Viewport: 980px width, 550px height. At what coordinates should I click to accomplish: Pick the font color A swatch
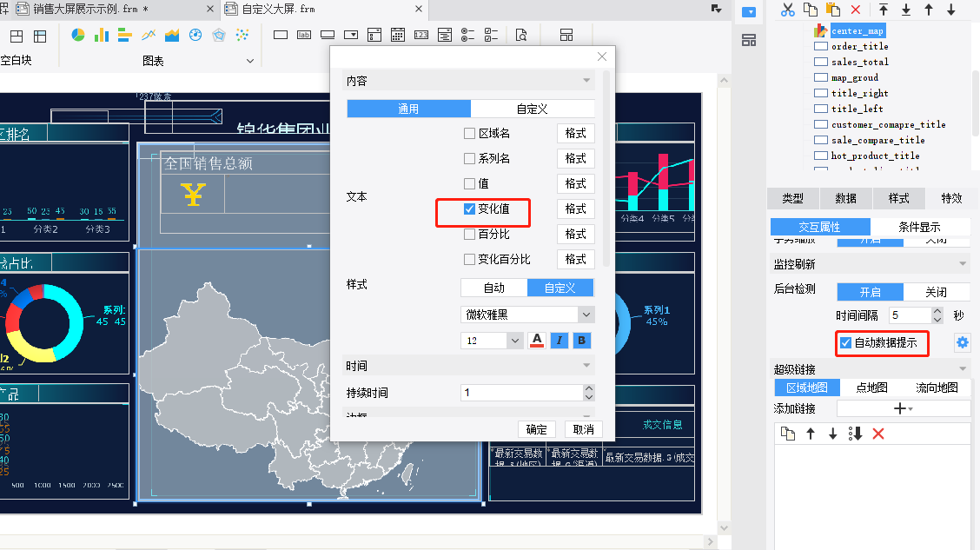(x=536, y=340)
